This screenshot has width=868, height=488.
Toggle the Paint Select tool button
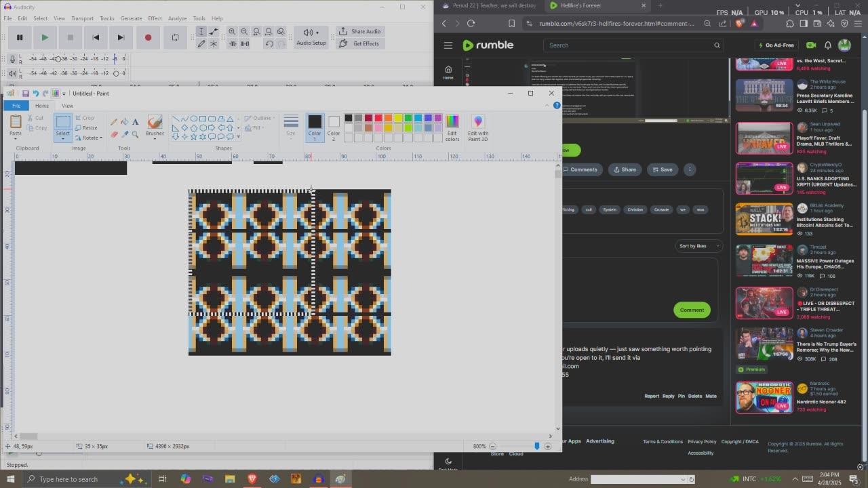(x=63, y=126)
